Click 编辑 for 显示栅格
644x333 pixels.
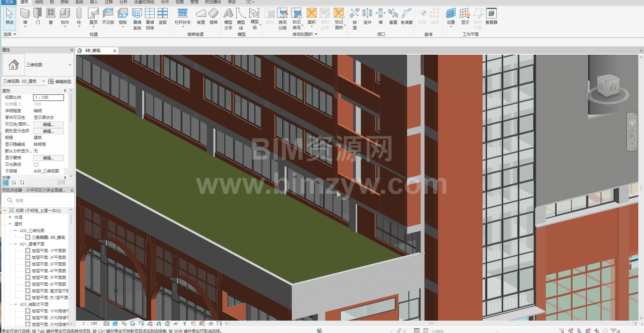click(49, 158)
